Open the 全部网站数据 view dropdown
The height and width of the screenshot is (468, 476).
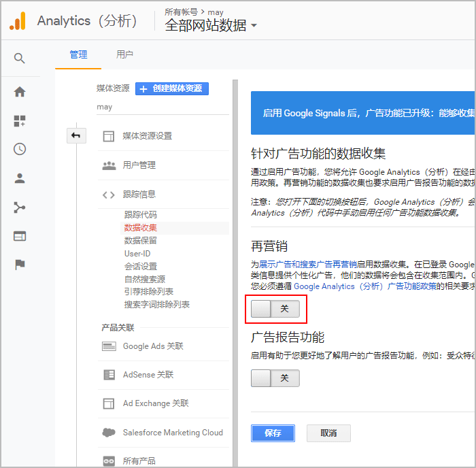coord(211,26)
